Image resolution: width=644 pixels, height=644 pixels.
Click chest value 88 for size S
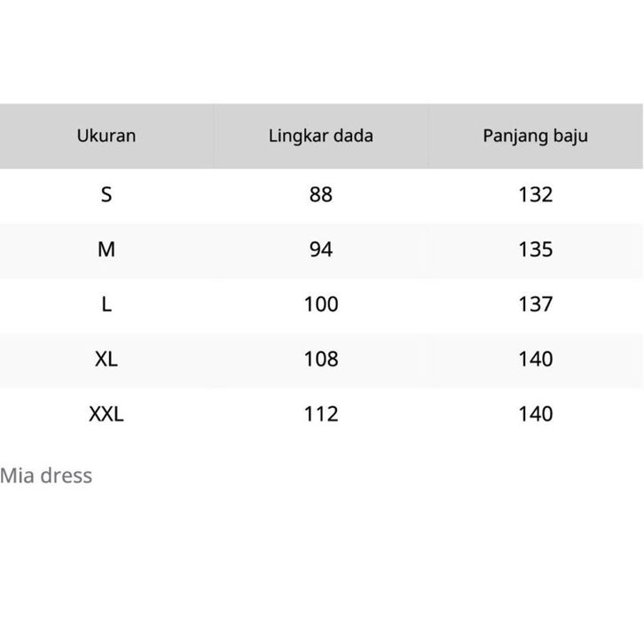(321, 194)
